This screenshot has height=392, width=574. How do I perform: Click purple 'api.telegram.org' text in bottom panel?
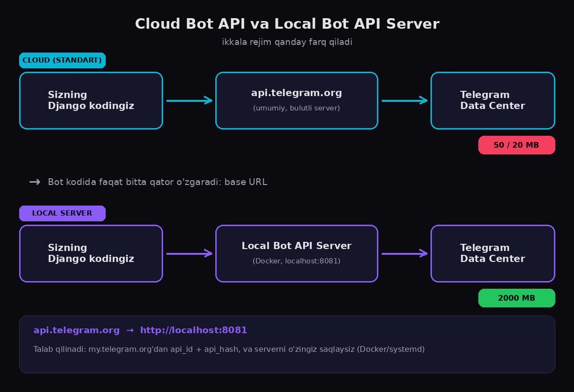77,330
